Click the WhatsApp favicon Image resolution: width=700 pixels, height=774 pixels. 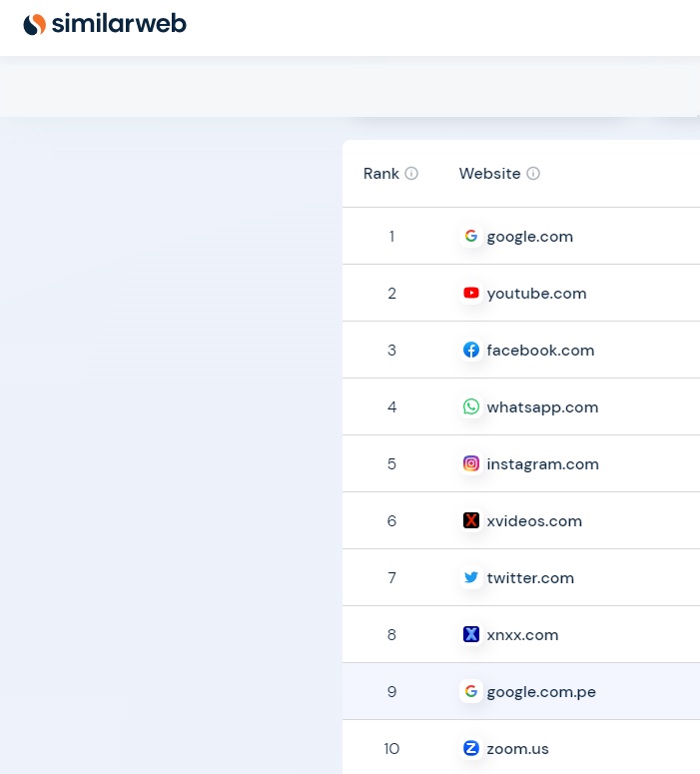[471, 406]
